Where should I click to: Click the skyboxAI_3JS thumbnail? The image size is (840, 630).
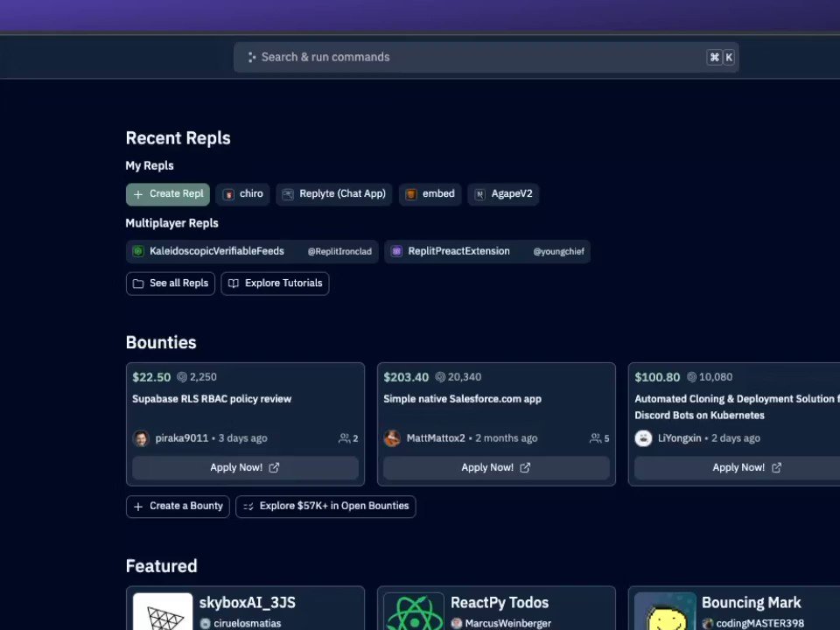(163, 612)
